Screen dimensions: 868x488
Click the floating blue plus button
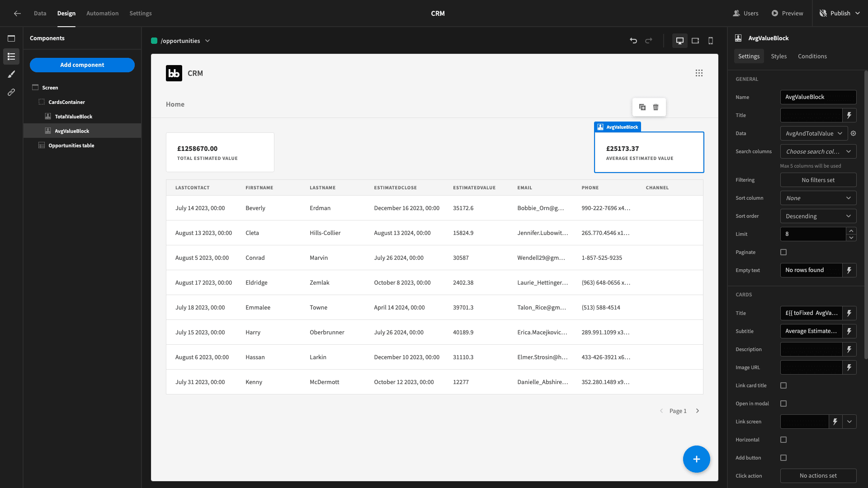697,459
